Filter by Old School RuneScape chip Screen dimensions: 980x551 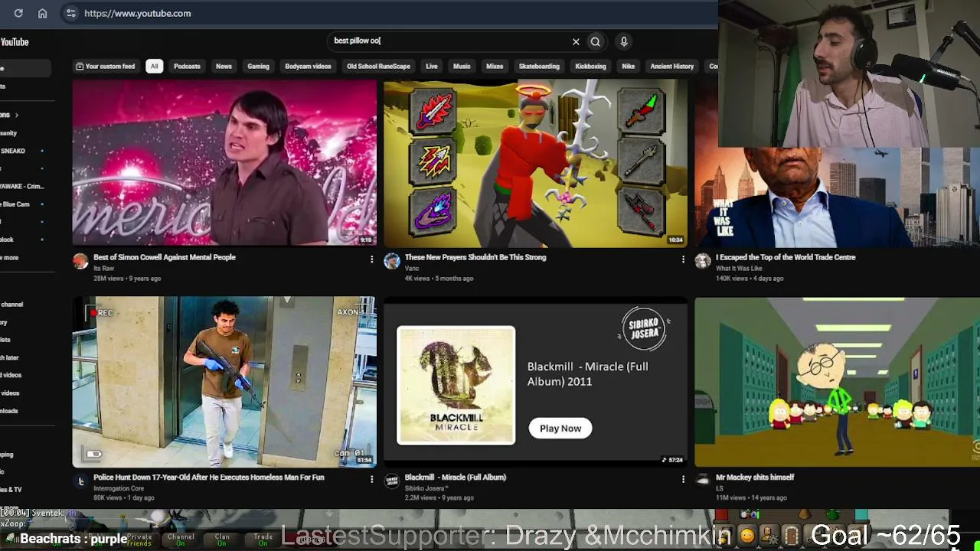tap(378, 66)
